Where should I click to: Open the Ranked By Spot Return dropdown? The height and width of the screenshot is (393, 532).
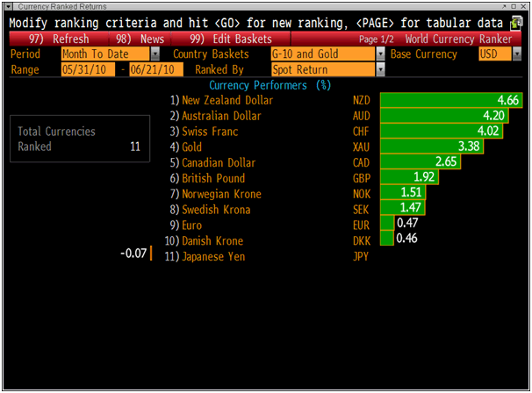pos(380,70)
